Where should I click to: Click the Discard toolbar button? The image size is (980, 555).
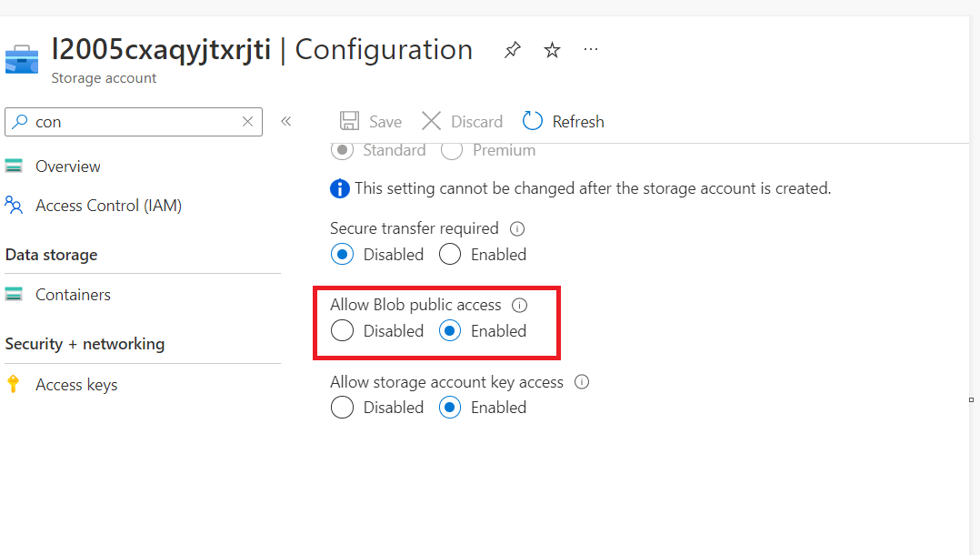(x=463, y=122)
